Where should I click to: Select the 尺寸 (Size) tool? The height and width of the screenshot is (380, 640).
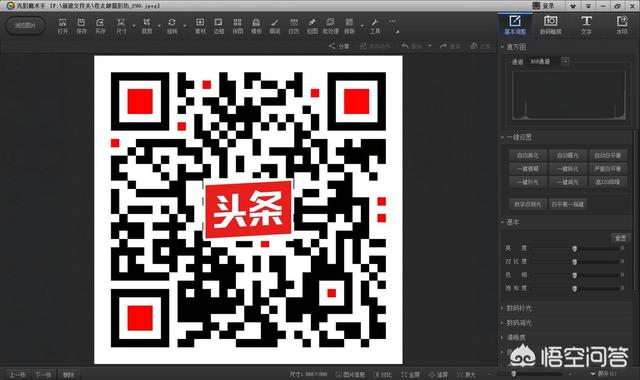[121, 26]
